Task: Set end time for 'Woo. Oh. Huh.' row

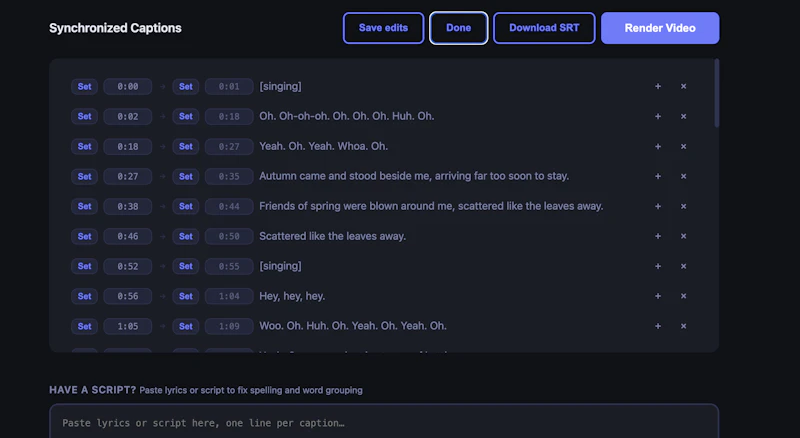Action: 186,326
